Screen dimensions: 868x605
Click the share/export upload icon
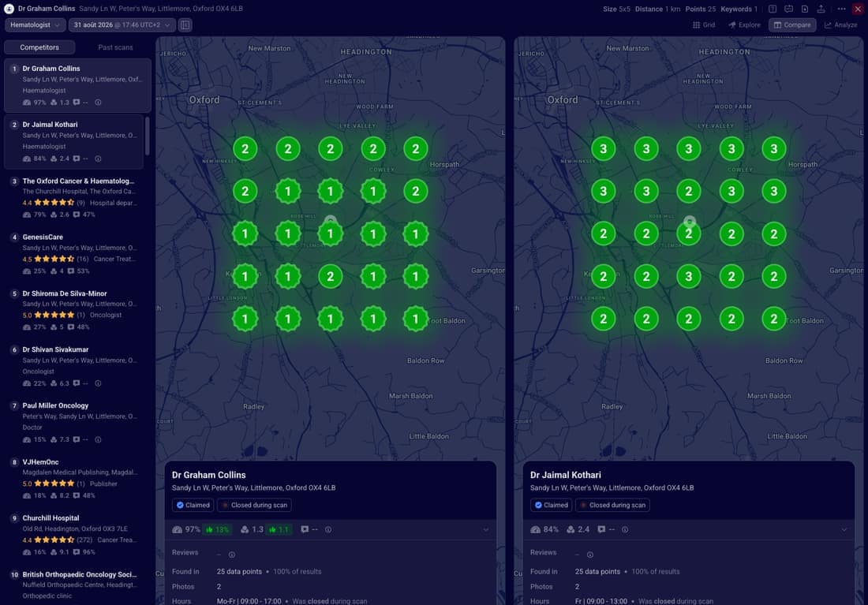821,9
